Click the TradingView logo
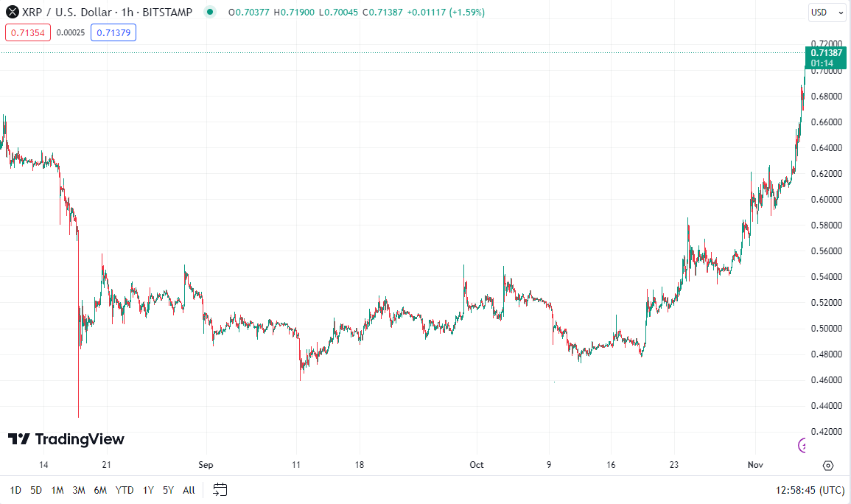Viewport: 851px width, 504px height. [x=66, y=439]
